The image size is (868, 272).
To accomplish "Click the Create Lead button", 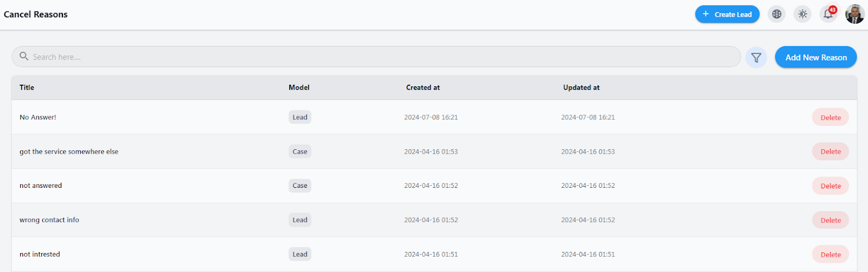I will (727, 14).
